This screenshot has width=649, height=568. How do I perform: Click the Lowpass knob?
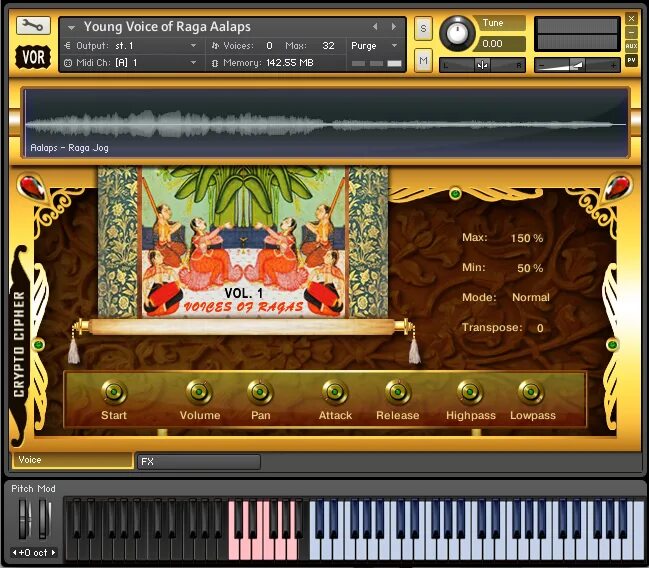tap(531, 392)
